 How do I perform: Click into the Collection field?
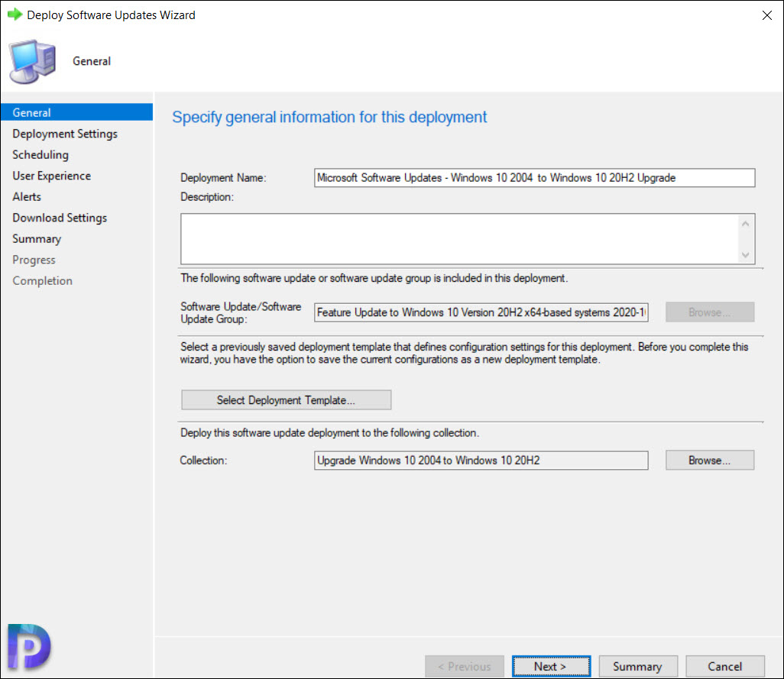point(481,460)
